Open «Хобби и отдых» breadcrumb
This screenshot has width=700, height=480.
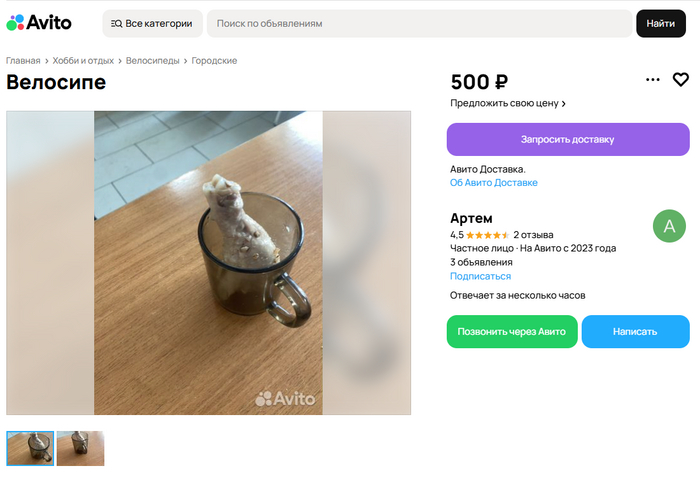click(x=83, y=61)
